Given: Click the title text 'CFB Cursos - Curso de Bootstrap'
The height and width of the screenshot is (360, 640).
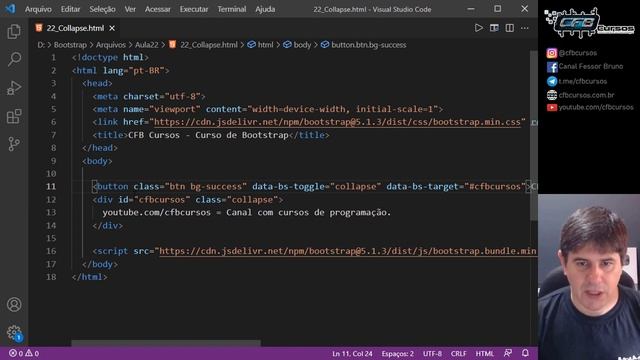Looking at the screenshot, I should pos(208,135).
